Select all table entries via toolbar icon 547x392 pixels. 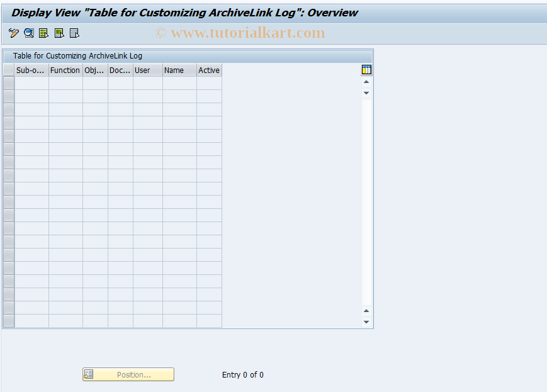click(43, 33)
